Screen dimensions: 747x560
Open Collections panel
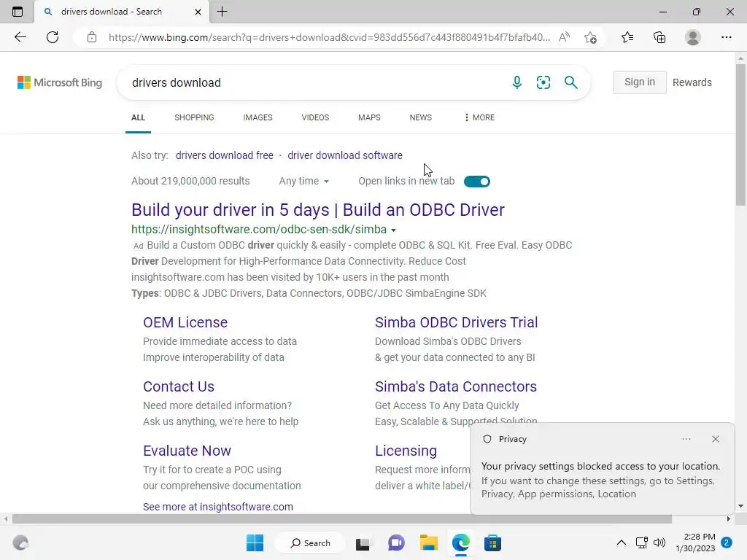pyautogui.click(x=659, y=37)
